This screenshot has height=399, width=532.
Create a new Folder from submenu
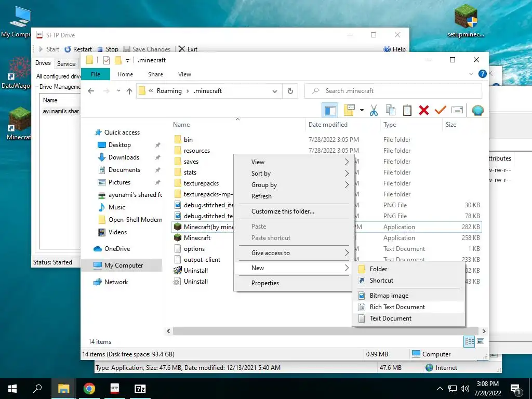409,269
